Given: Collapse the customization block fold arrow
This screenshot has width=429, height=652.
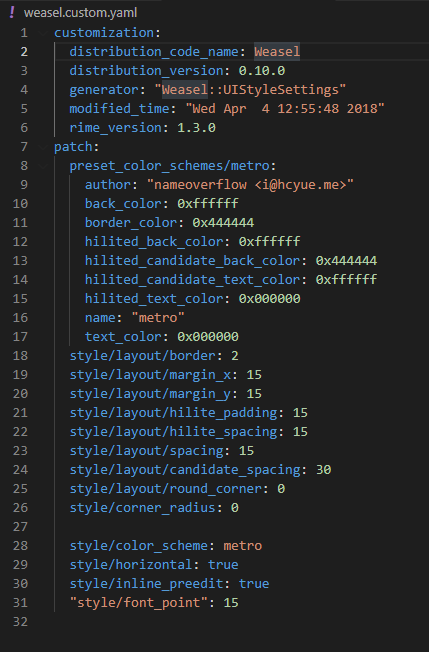Looking at the screenshot, I should click(x=43, y=32).
